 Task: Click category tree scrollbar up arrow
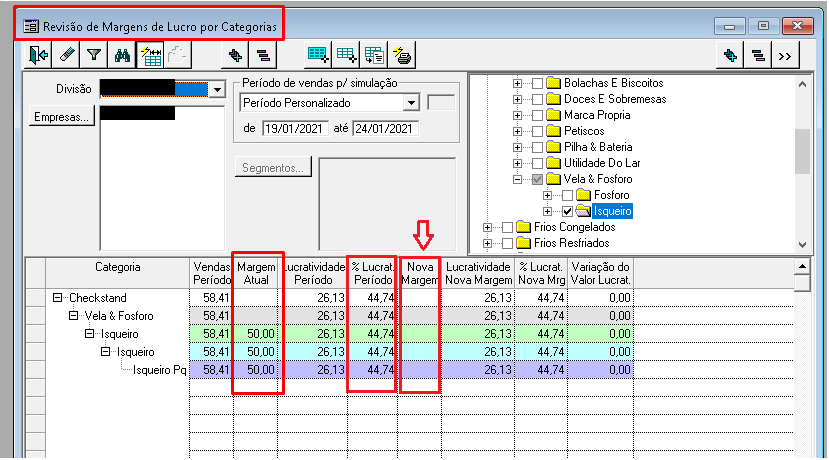point(802,84)
